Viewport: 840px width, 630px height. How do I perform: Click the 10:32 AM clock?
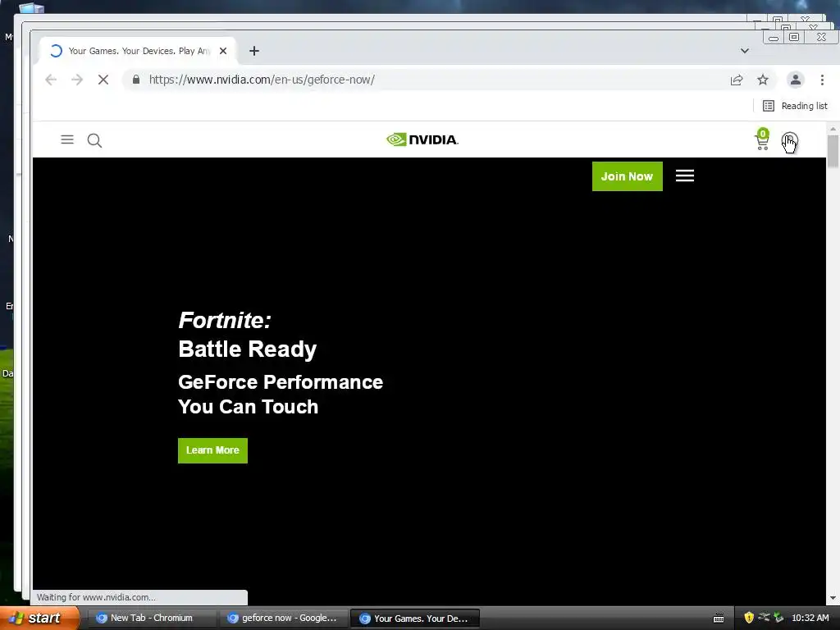[x=810, y=618]
